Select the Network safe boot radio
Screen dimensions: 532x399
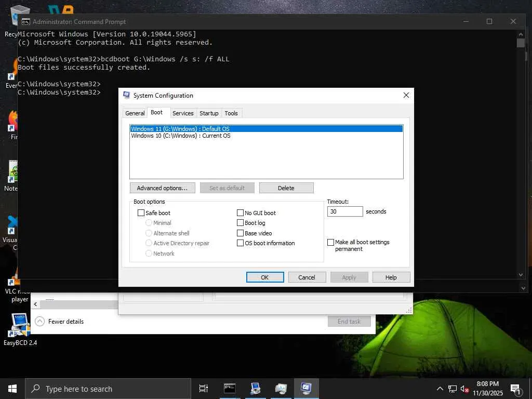pyautogui.click(x=149, y=253)
